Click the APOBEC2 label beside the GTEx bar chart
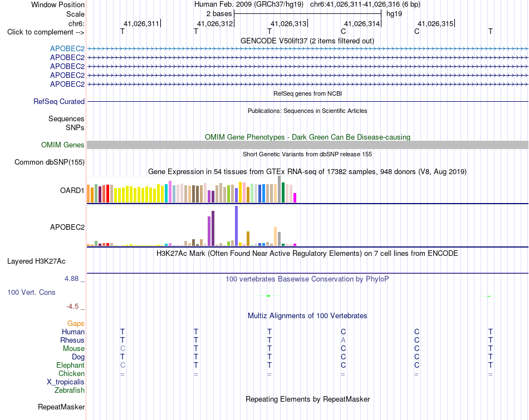 click(x=67, y=227)
